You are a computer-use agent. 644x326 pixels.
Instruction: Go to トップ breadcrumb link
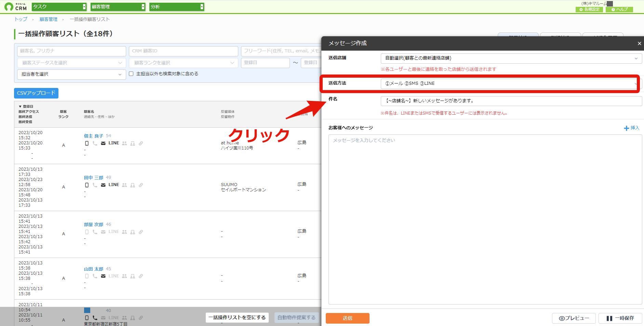pyautogui.click(x=21, y=19)
